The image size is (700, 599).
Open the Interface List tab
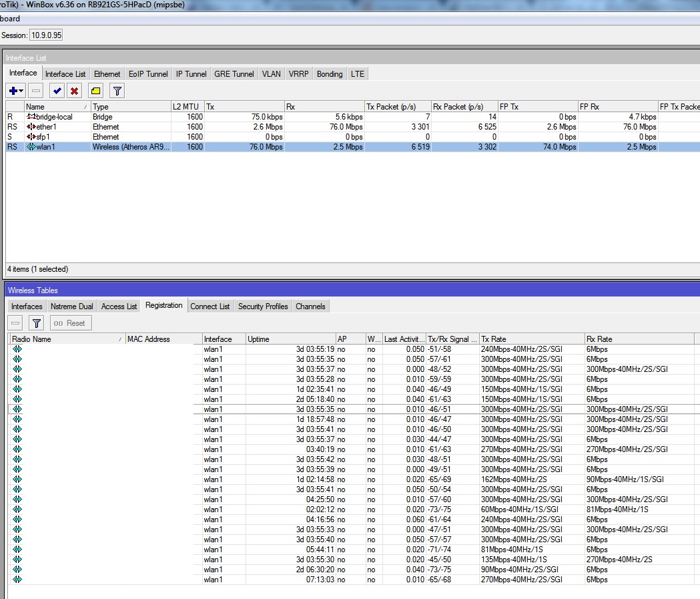tap(65, 74)
